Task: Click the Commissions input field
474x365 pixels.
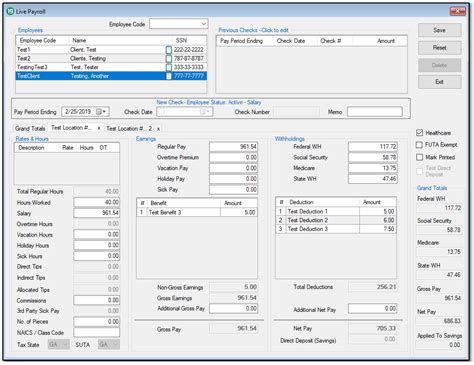Action: point(97,300)
